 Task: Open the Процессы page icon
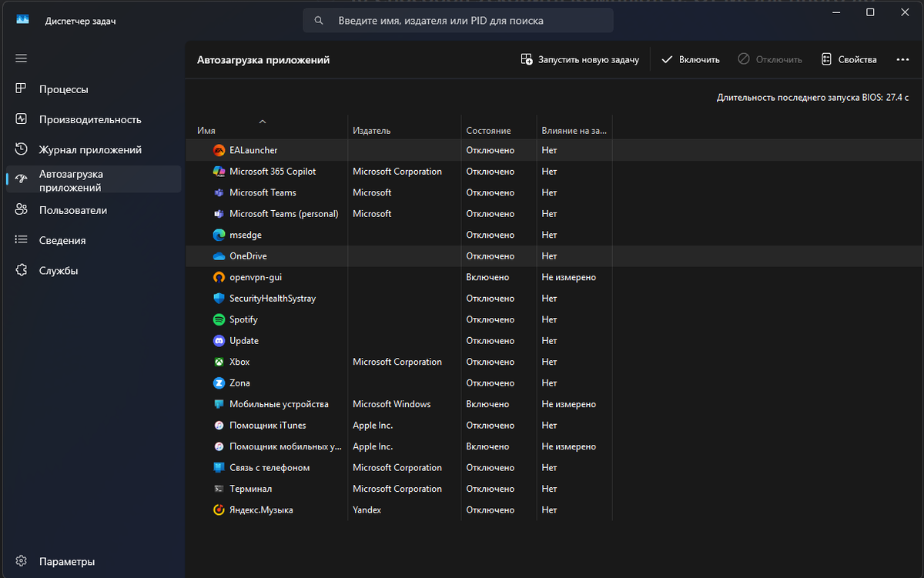(22, 89)
